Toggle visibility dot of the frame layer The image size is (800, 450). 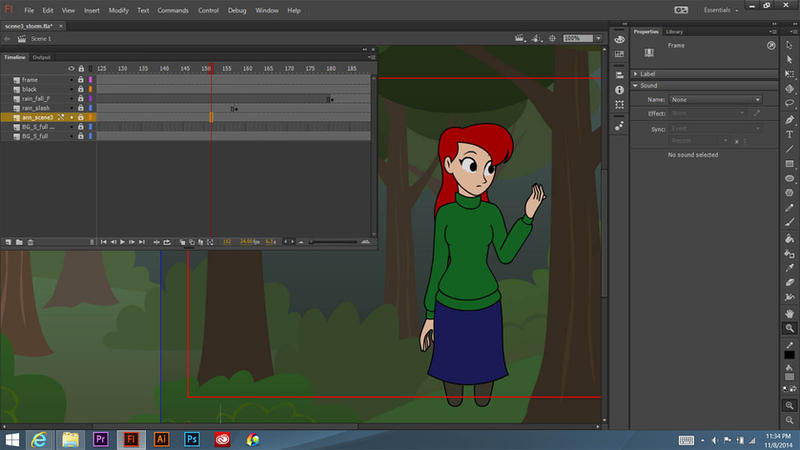[71, 80]
